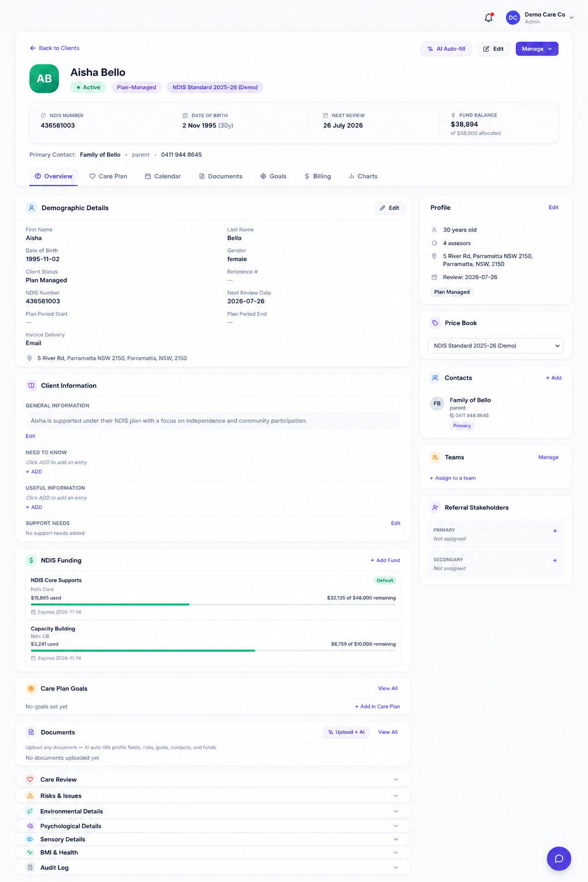Screen dimensions: 588x882
Task: Expand the Environmental Details section
Action: [396, 811]
